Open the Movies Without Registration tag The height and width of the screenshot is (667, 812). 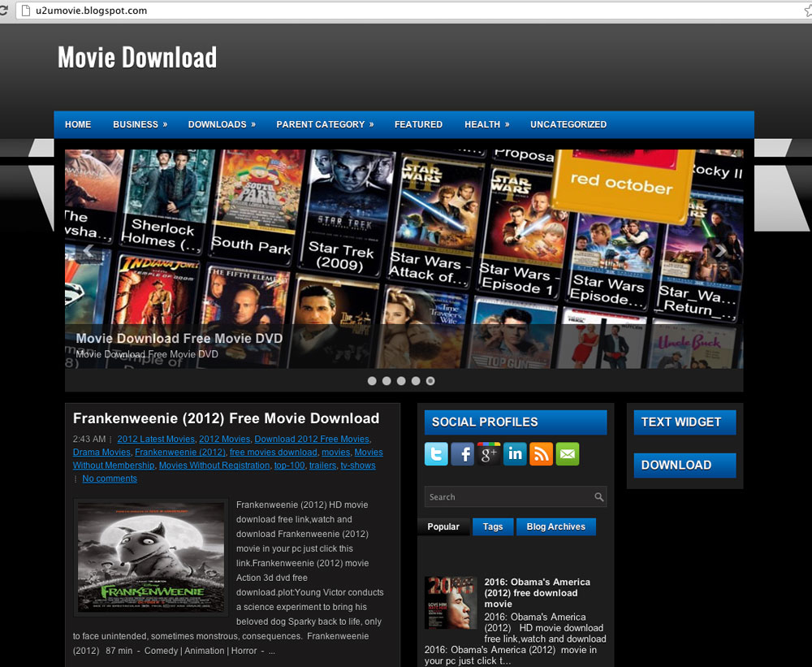(x=214, y=466)
